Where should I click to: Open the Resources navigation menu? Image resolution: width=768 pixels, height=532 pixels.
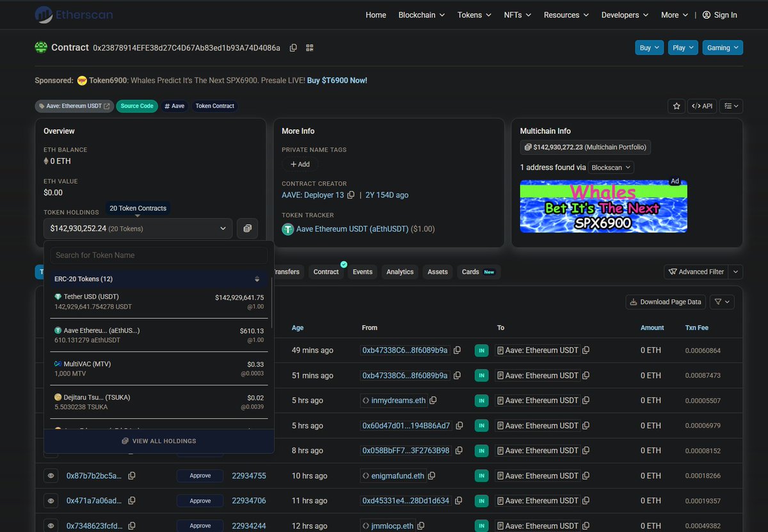pos(566,15)
